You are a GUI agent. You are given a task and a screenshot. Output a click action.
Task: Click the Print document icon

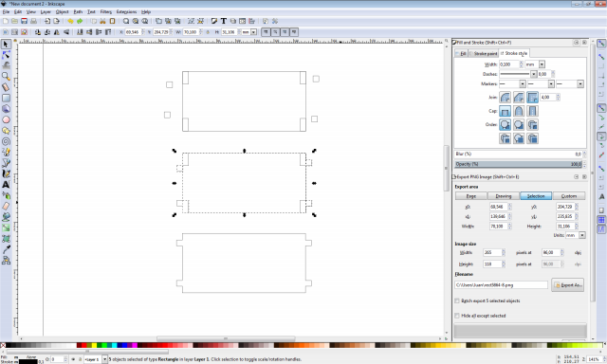point(33,21)
